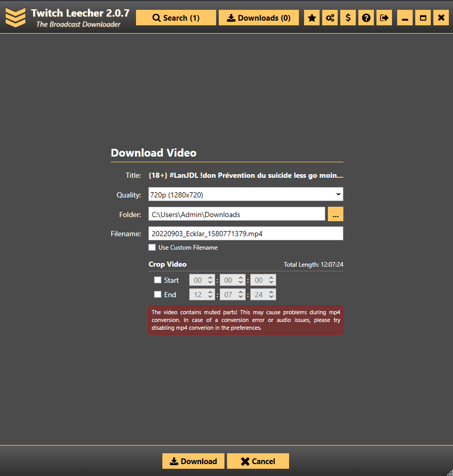Screen dimensions: 453x476
Task: Click the Cancel button
Action: [x=258, y=461]
